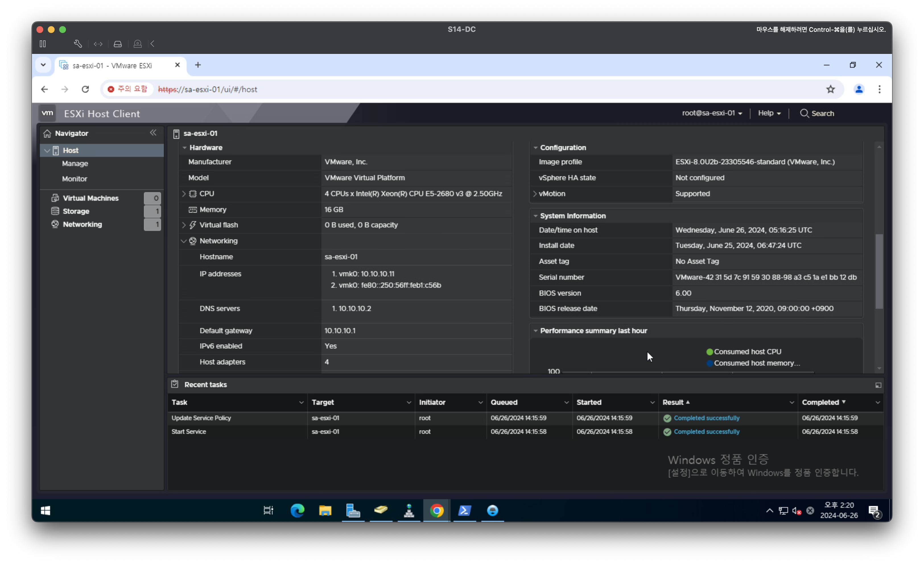Expand the CPU hardware details
Screen dimensions: 924x564
click(x=184, y=194)
